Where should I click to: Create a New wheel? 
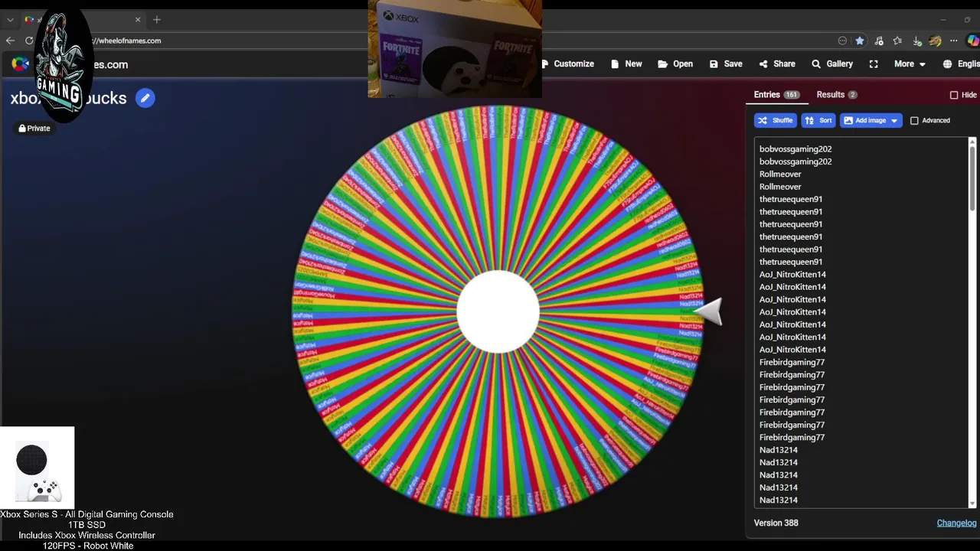point(626,64)
